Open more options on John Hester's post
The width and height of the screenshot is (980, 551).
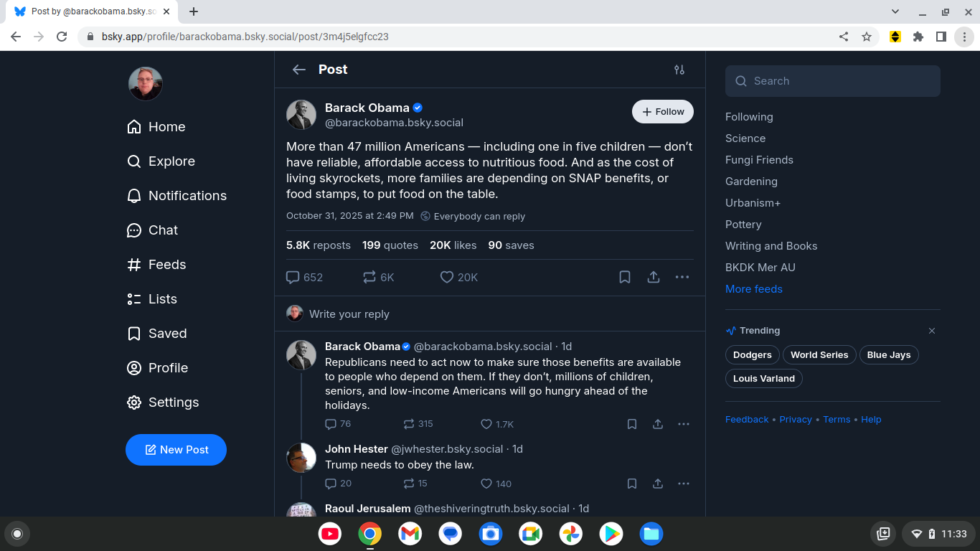pos(684,484)
